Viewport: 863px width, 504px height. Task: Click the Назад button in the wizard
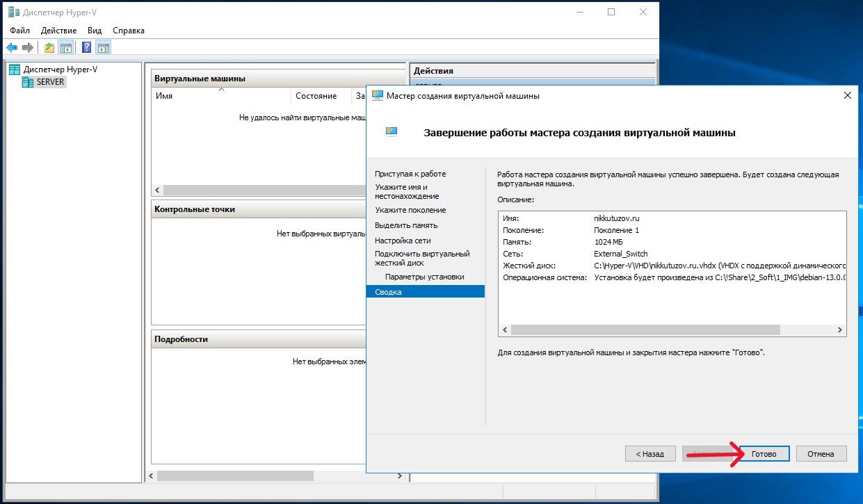[x=650, y=454]
